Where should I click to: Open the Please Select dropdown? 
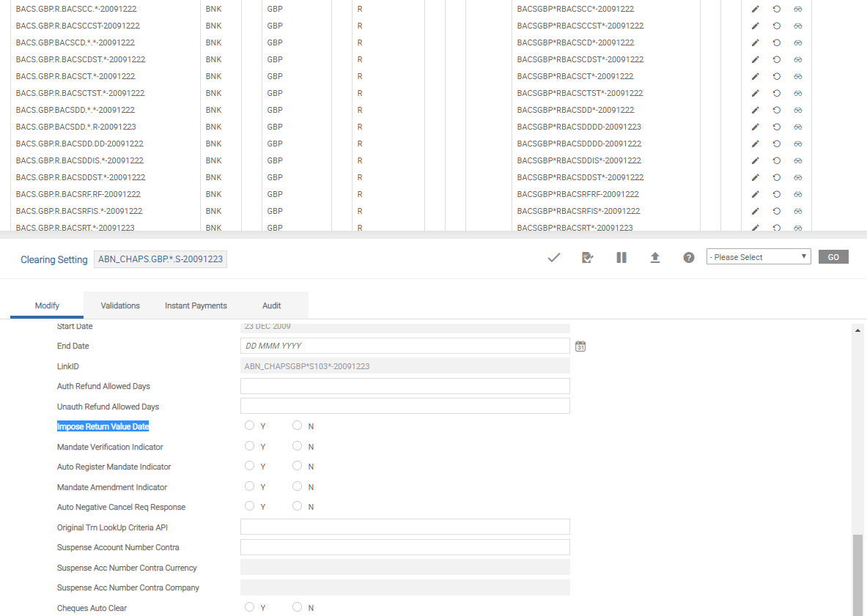[x=759, y=257]
